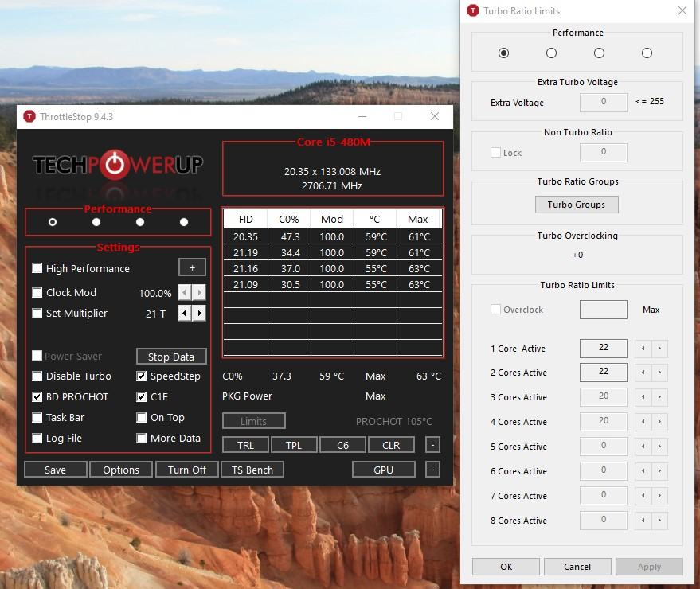Screen dimensions: 700x589
Task: Select fourth Performance profile in ThrottleStop
Action: [183, 222]
